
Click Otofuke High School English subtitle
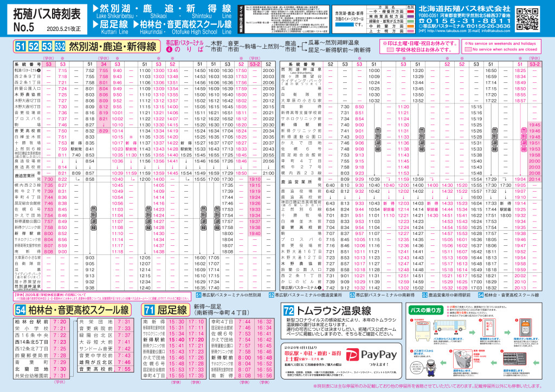click(195, 32)
